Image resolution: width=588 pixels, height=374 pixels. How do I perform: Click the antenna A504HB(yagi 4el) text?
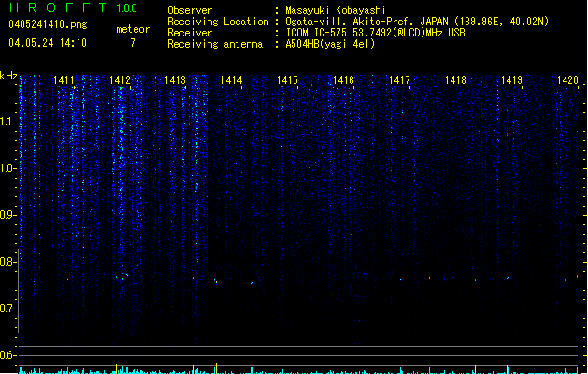point(330,44)
